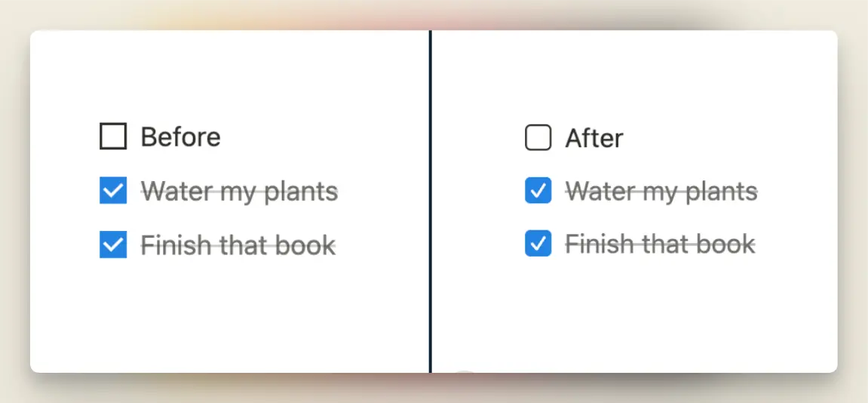Image resolution: width=868 pixels, height=403 pixels.
Task: Check the rounded 'After' checkbox
Action: click(538, 138)
